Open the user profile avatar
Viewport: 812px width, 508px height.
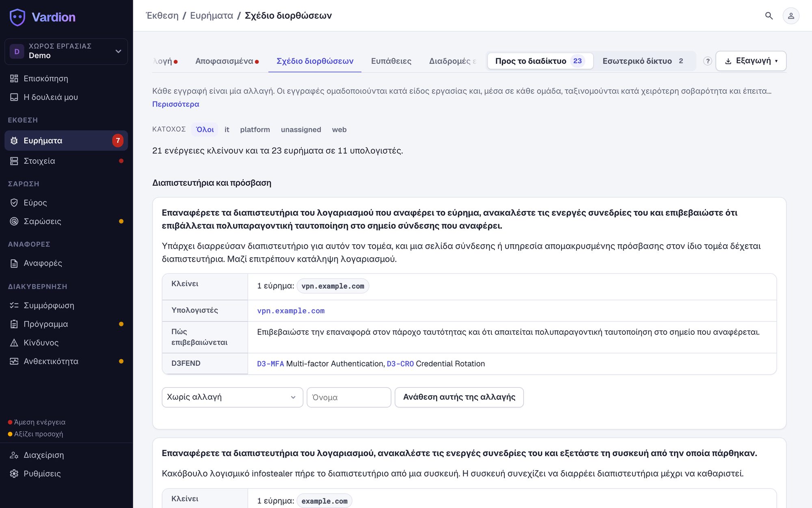click(x=791, y=16)
